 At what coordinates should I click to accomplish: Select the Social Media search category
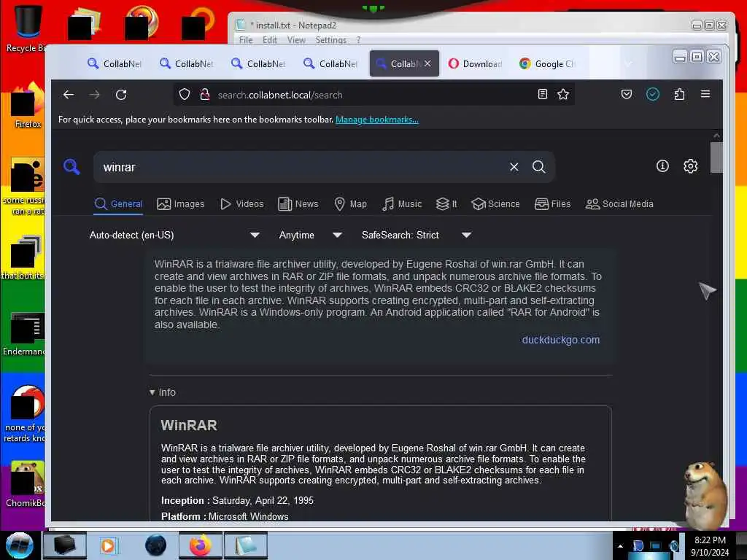[x=619, y=204]
